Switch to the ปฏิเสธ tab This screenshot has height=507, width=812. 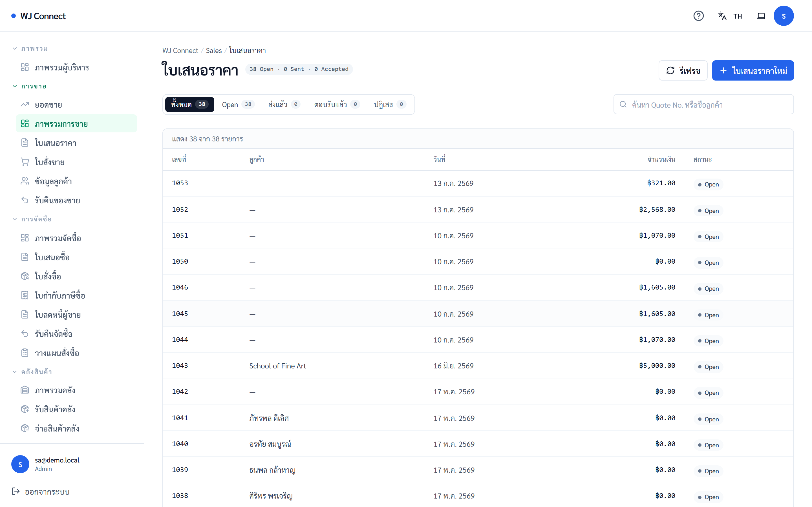(x=390, y=104)
